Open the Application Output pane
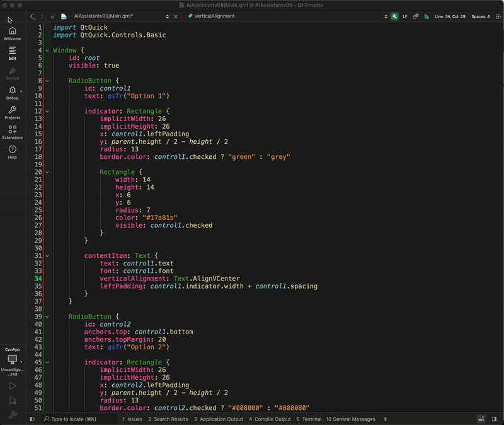 coord(220,419)
